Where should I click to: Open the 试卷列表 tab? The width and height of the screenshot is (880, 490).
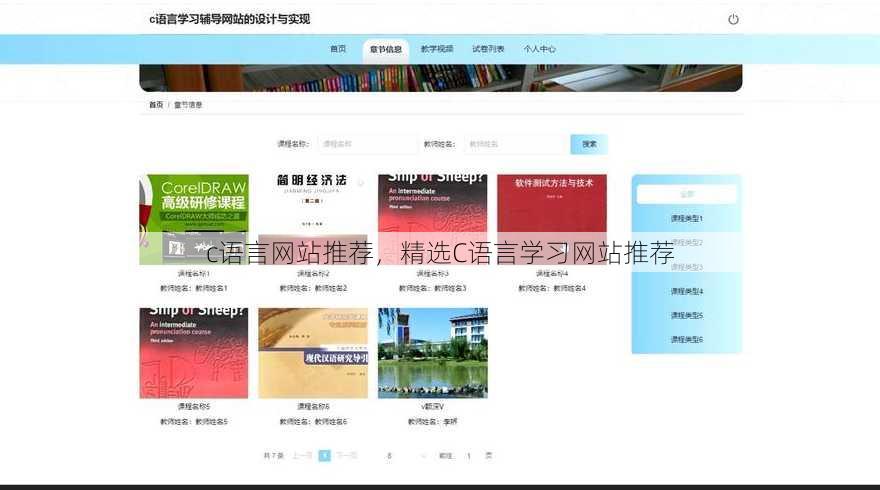click(x=488, y=49)
